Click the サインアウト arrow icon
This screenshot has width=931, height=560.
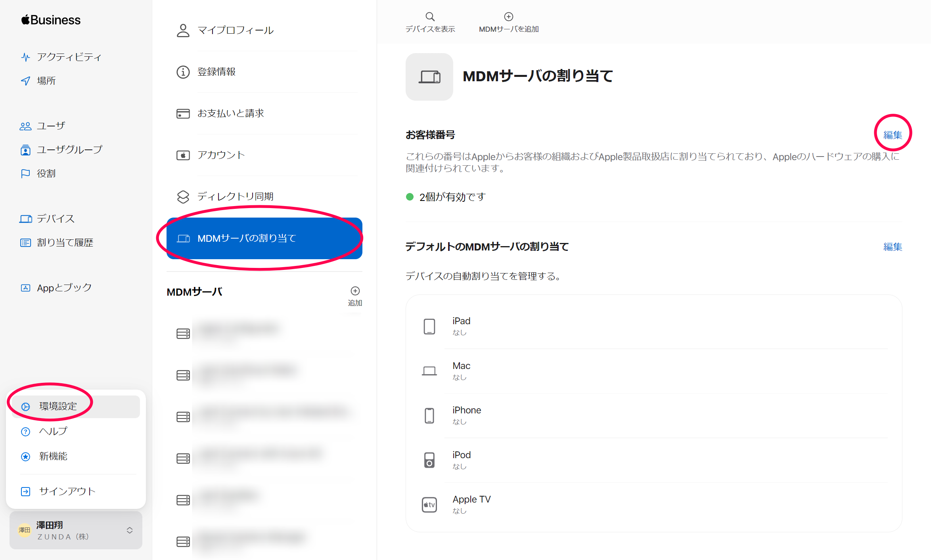[x=25, y=491]
